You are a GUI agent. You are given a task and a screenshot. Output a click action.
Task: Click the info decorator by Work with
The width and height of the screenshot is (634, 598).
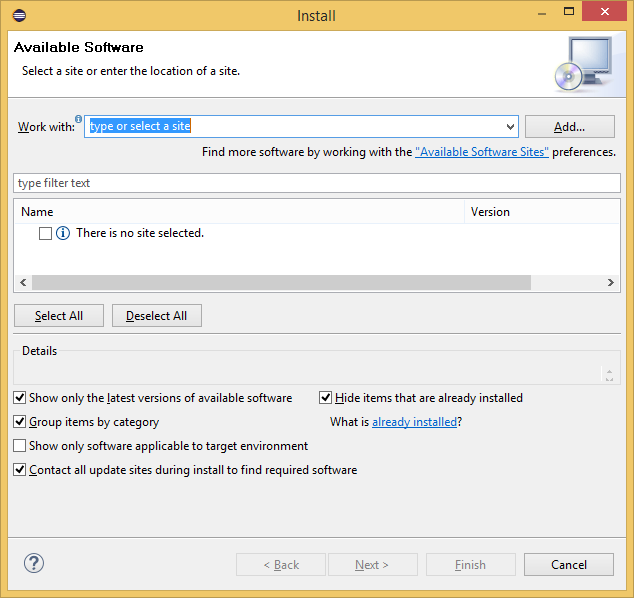(x=79, y=119)
